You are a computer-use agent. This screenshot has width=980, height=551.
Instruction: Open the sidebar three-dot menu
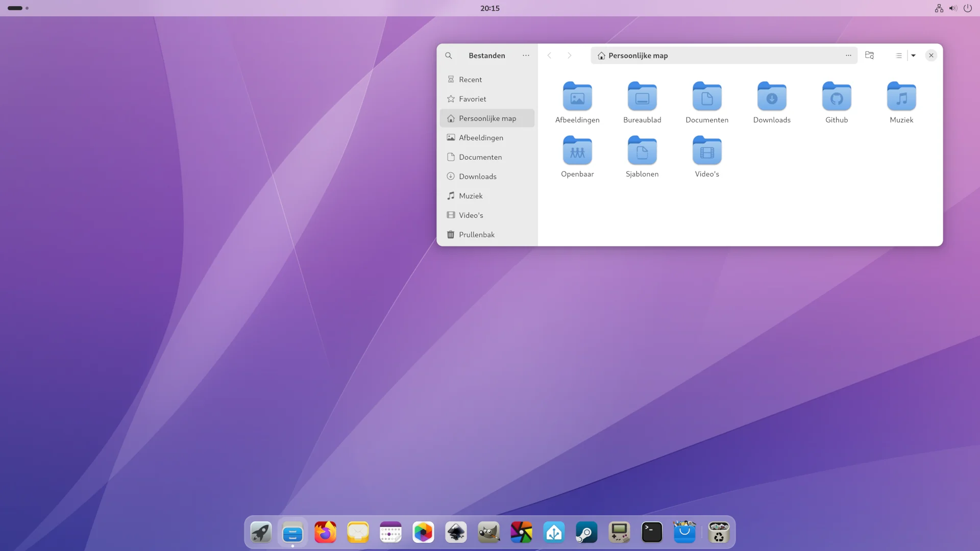(526, 56)
